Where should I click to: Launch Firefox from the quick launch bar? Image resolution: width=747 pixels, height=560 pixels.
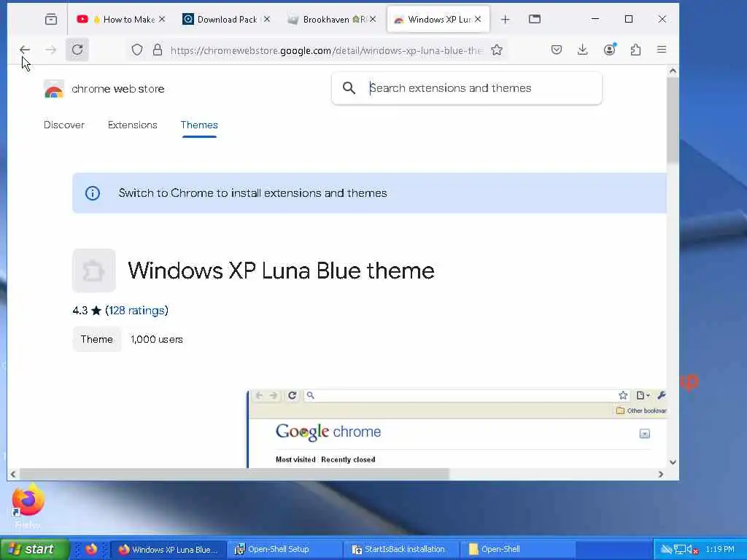pos(90,549)
